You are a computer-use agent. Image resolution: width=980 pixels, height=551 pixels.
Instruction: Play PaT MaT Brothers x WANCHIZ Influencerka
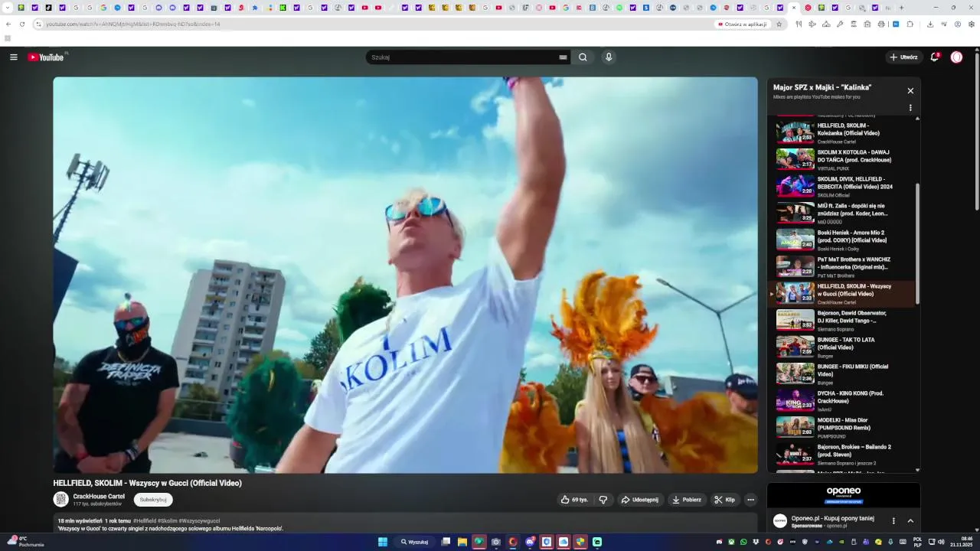(842, 266)
